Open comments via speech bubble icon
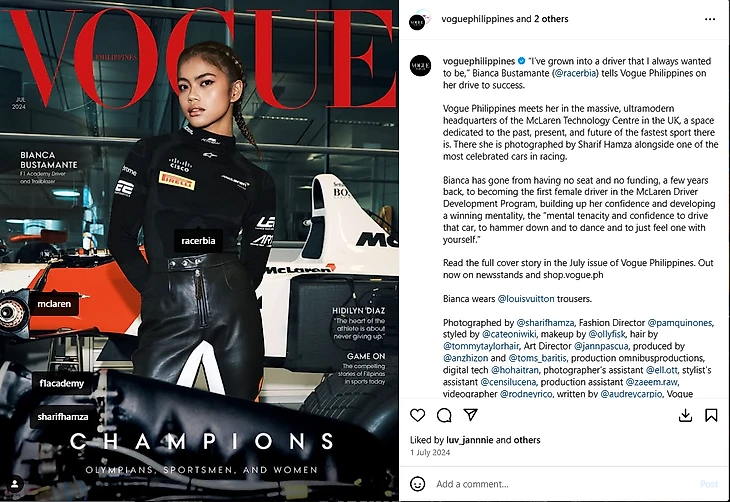 [444, 415]
